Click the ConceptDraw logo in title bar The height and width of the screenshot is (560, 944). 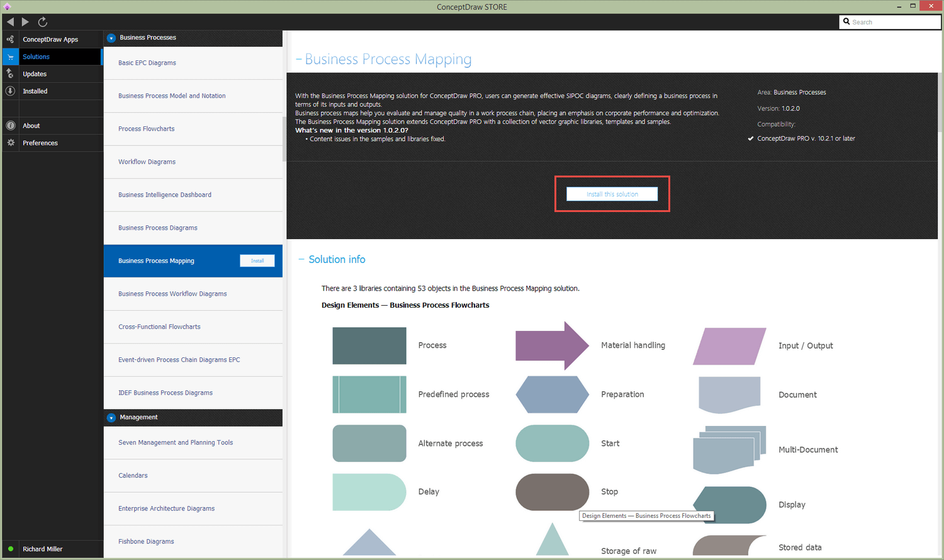[x=7, y=7]
